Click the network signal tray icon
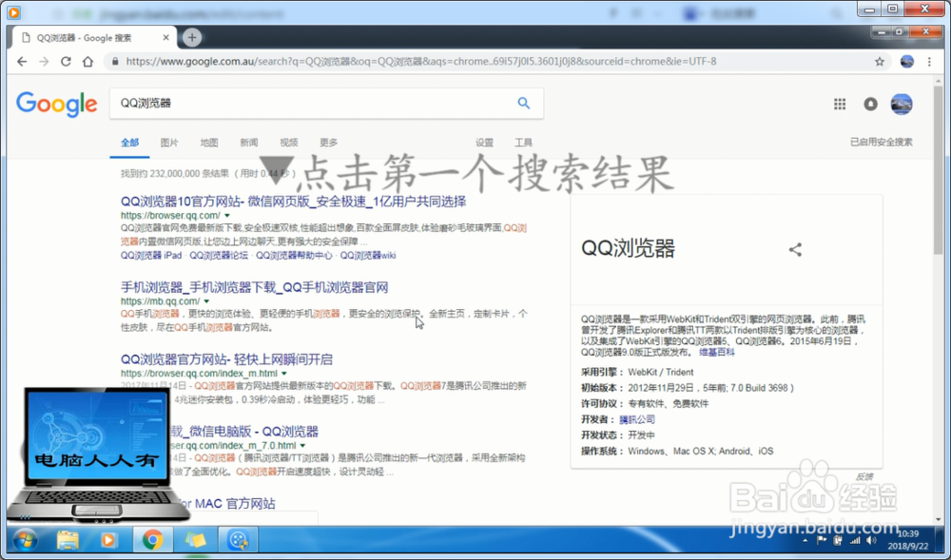951x560 pixels. point(855,541)
